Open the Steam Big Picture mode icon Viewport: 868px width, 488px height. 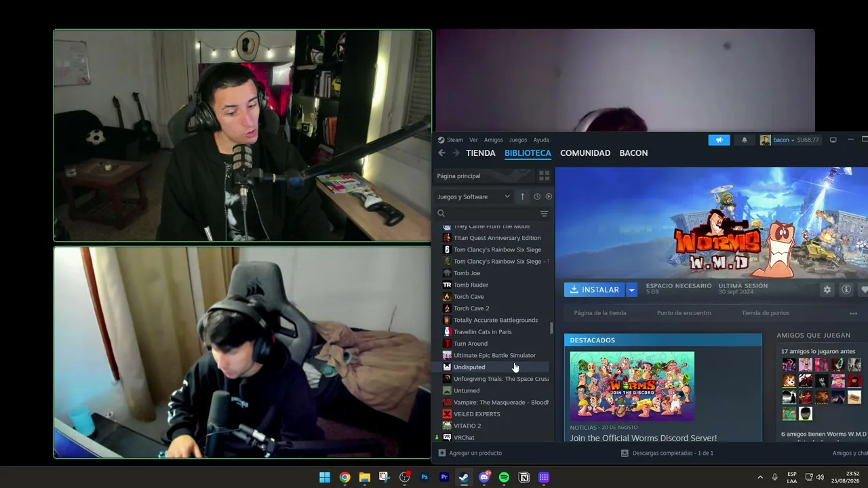833,140
